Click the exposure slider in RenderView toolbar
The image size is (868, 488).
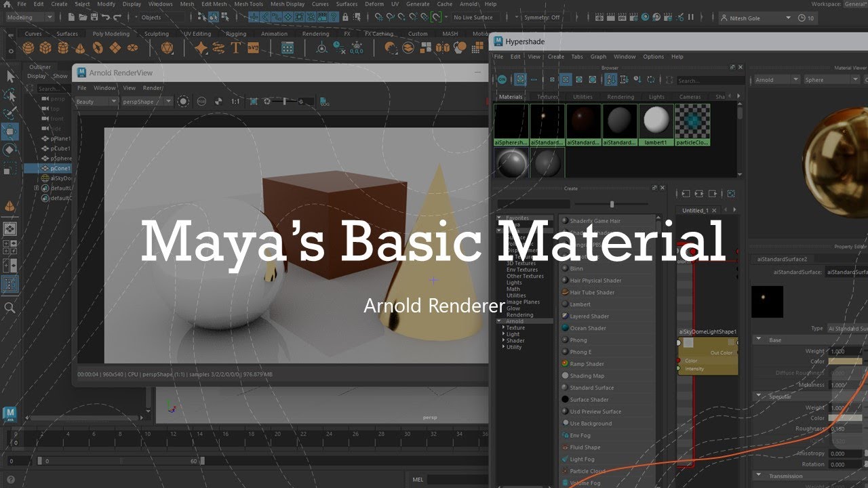[285, 102]
